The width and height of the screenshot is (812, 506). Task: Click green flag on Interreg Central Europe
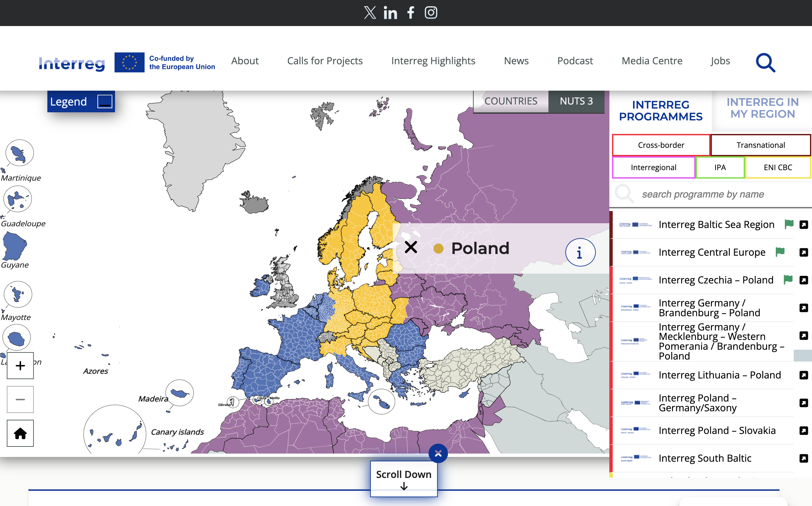point(780,252)
